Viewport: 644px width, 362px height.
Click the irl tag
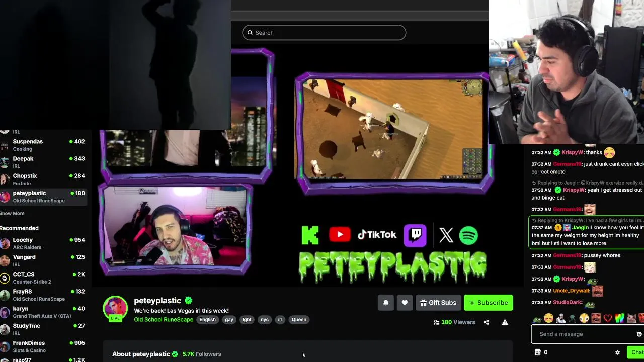(280, 320)
